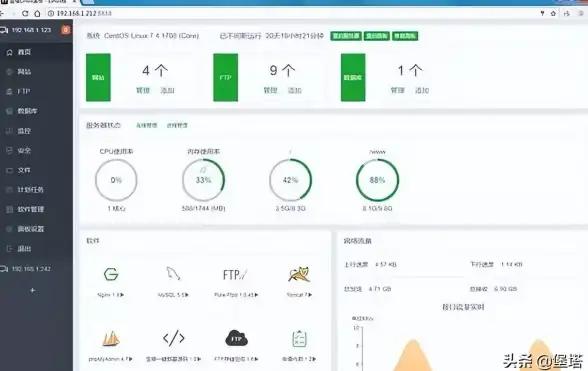Click the orange notification badge beside 192.168.1.123
588x371 pixels.
point(66,30)
